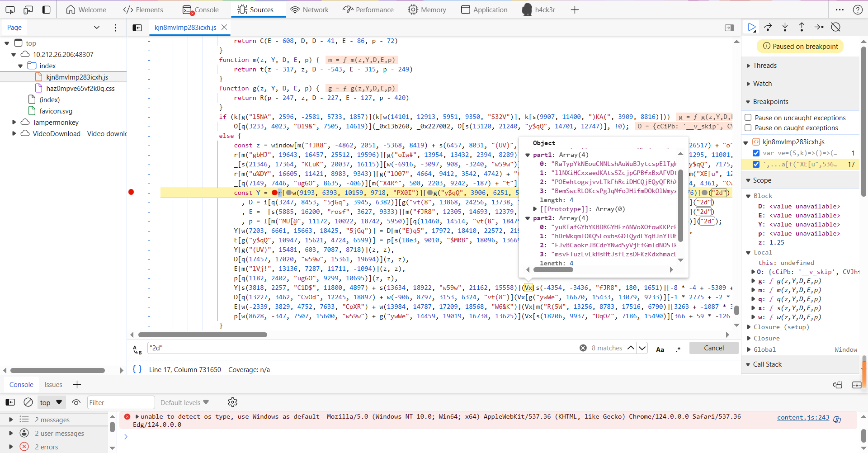This screenshot has width=868, height=453.
Task: Toggle device emulation icon
Action: point(28,9)
